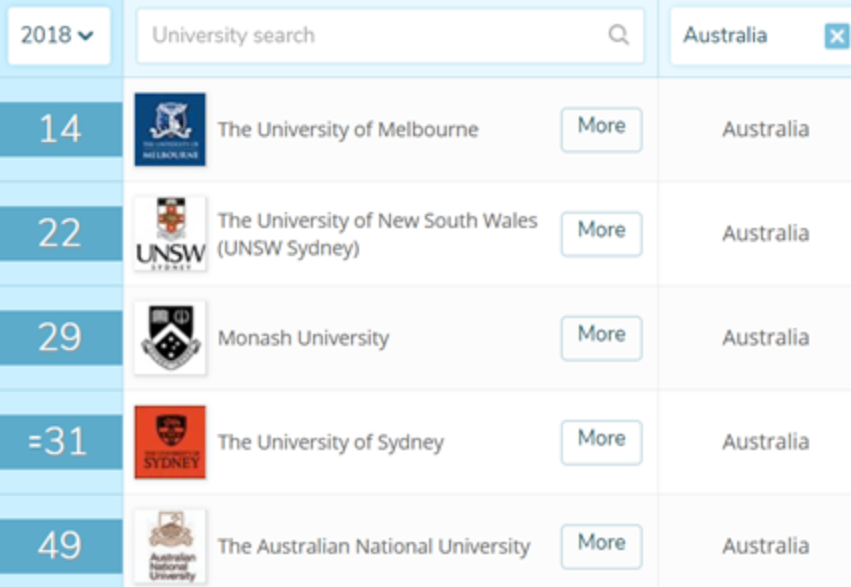
Task: Click the search magnifier icon
Action: click(619, 35)
